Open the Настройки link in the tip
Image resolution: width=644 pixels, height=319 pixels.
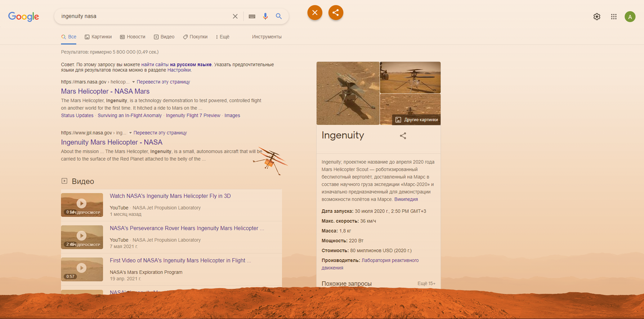coord(179,70)
